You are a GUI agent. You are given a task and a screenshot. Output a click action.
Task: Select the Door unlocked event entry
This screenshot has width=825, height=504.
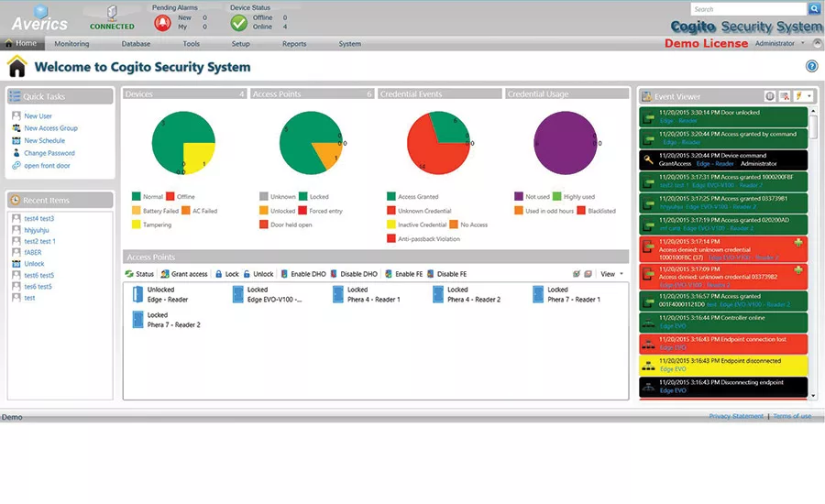[x=723, y=116]
